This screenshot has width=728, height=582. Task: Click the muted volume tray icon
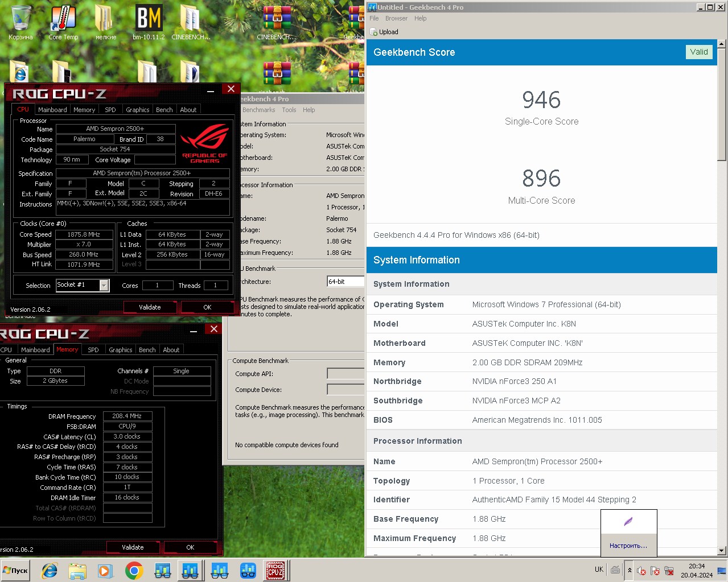(641, 570)
